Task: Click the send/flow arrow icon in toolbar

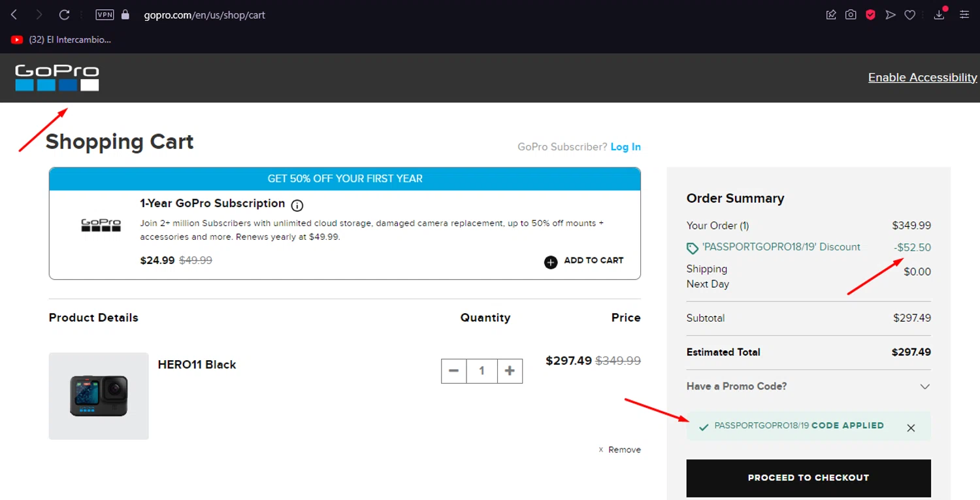Action: coord(890,15)
